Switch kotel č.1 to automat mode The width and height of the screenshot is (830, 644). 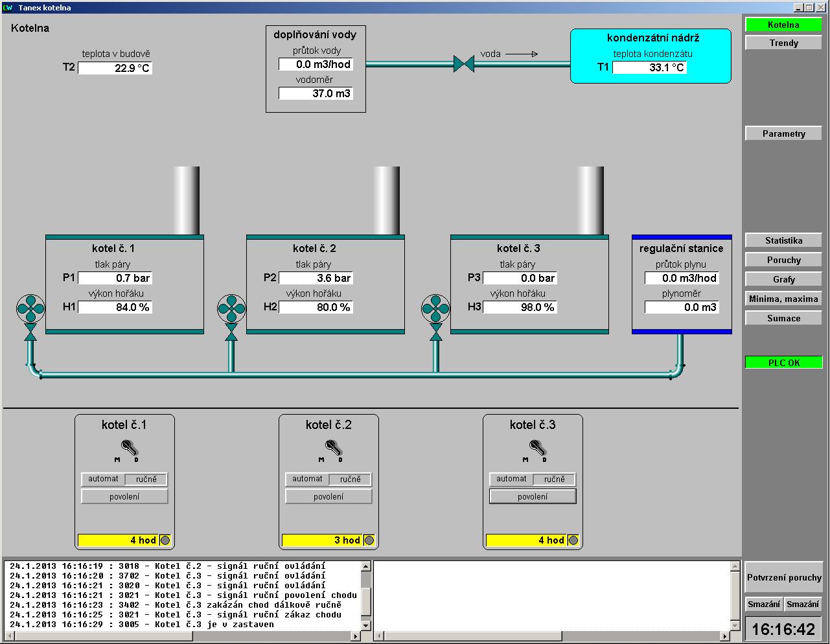[x=103, y=479]
